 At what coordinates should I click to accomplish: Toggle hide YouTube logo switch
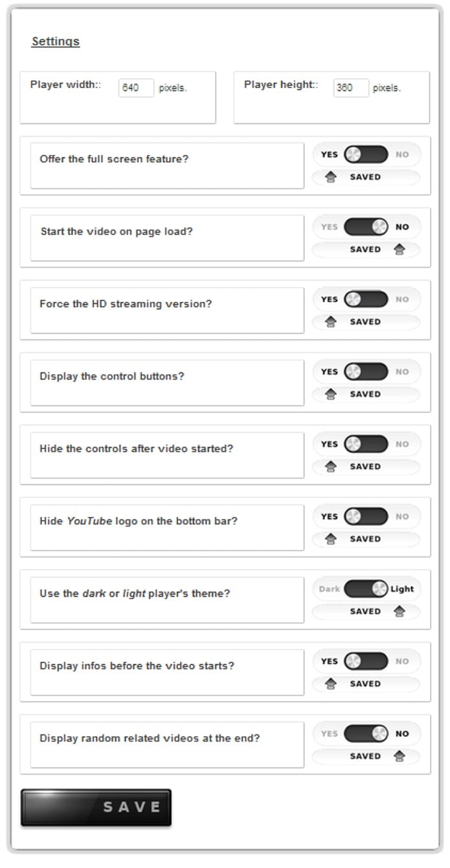pos(366,517)
